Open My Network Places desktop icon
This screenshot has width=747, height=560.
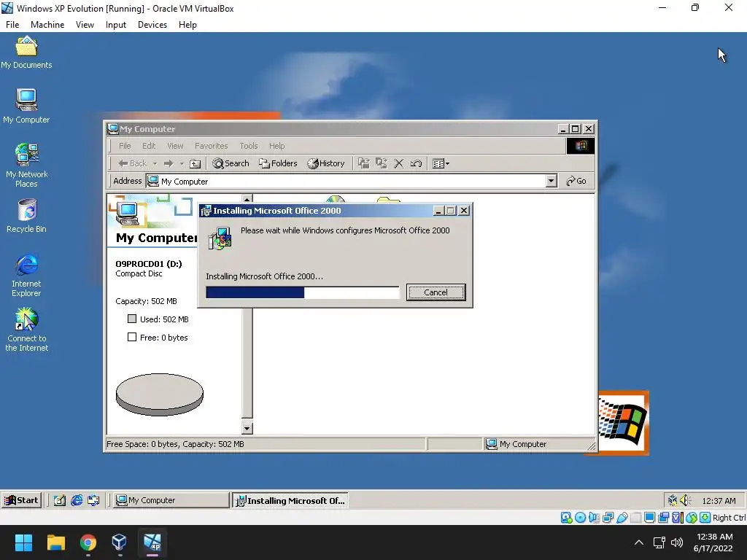click(27, 166)
